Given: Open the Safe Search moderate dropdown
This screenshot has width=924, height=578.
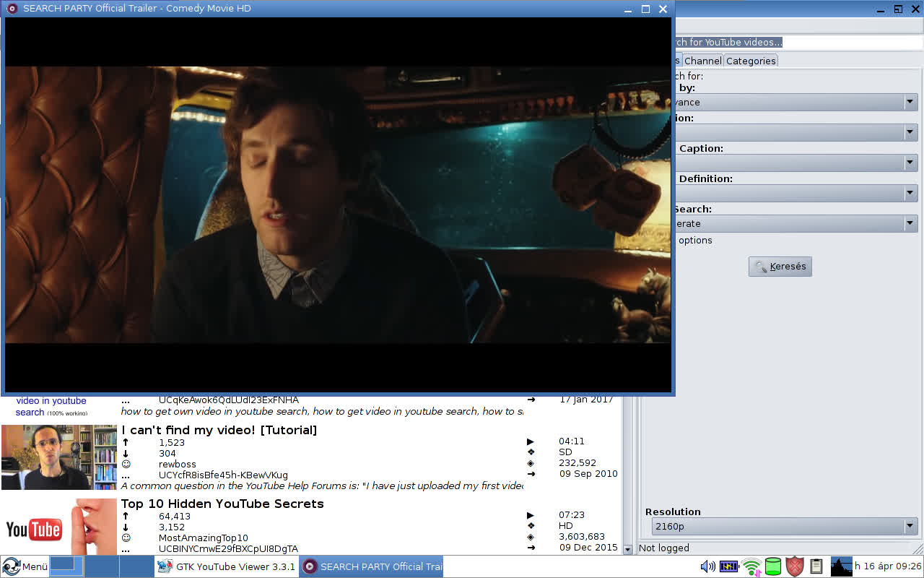Looking at the screenshot, I should tap(796, 224).
